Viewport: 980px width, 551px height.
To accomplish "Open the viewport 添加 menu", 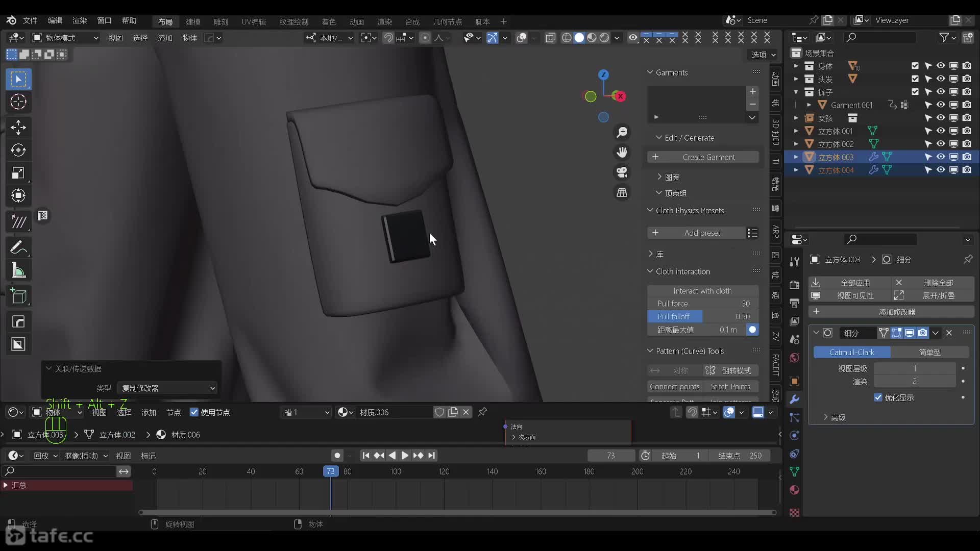I will [x=165, y=38].
